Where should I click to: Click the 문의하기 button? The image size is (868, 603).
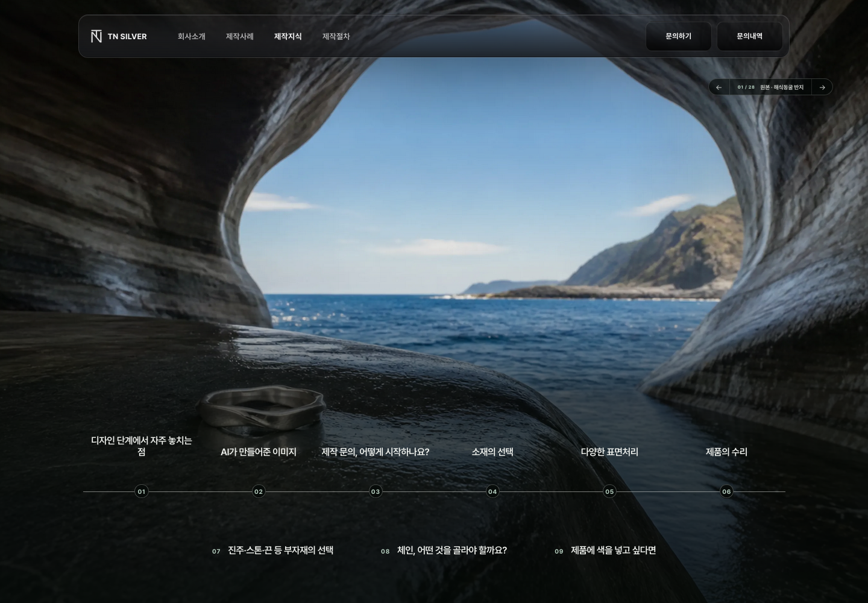coord(679,36)
